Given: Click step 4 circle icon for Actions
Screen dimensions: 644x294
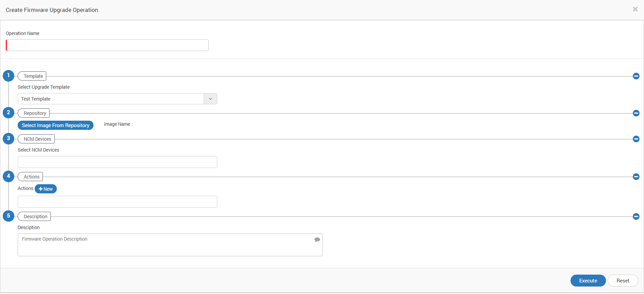Looking at the screenshot, I should [x=9, y=176].
